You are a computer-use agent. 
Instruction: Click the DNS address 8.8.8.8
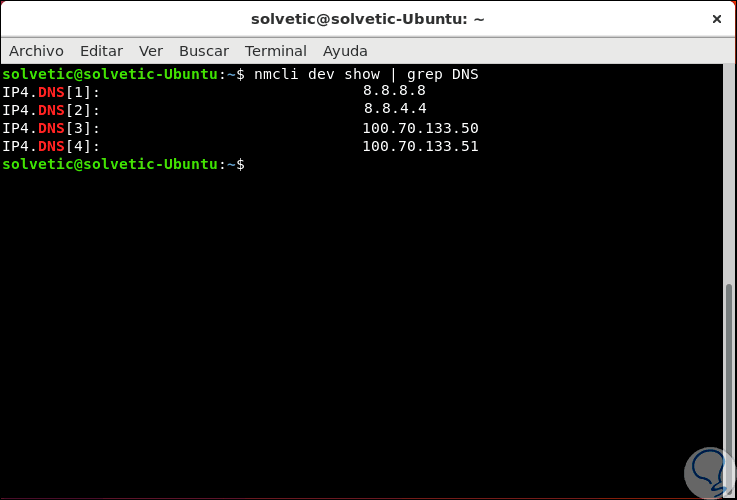click(x=394, y=90)
